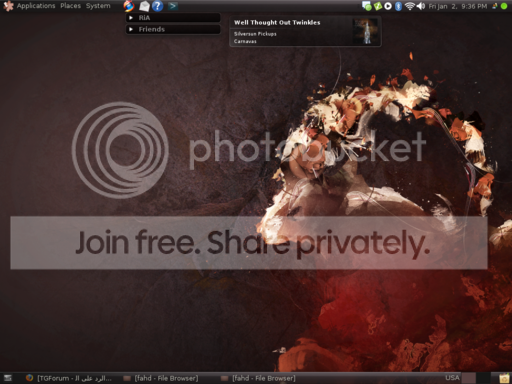Click the Ubuntu logo menu icon
Viewport: 512px width, 384px height.
point(8,6)
